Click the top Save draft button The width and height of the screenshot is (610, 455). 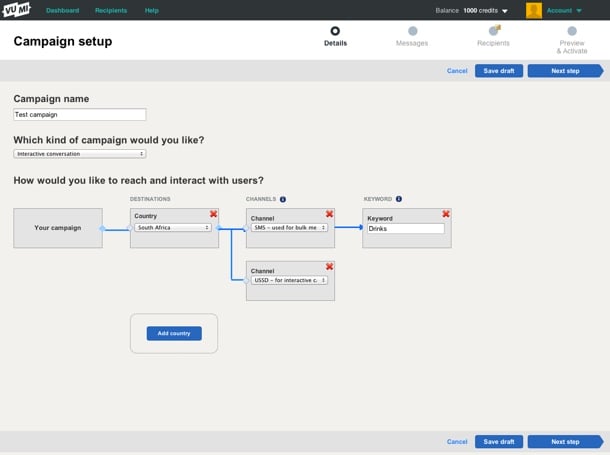pyautogui.click(x=498, y=71)
